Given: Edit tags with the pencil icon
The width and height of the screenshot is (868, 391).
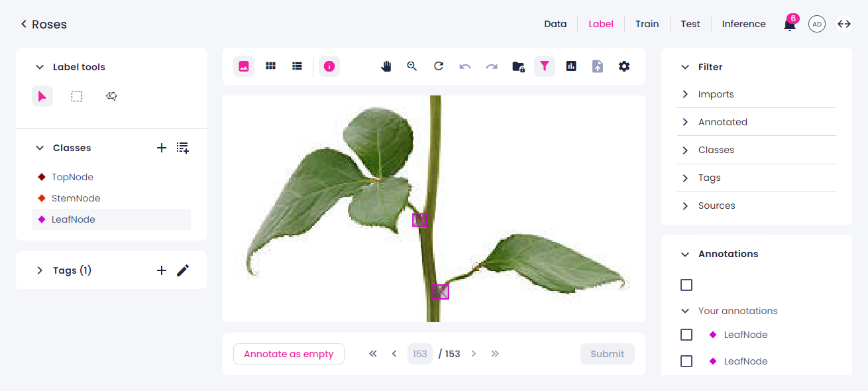Looking at the screenshot, I should [x=183, y=270].
